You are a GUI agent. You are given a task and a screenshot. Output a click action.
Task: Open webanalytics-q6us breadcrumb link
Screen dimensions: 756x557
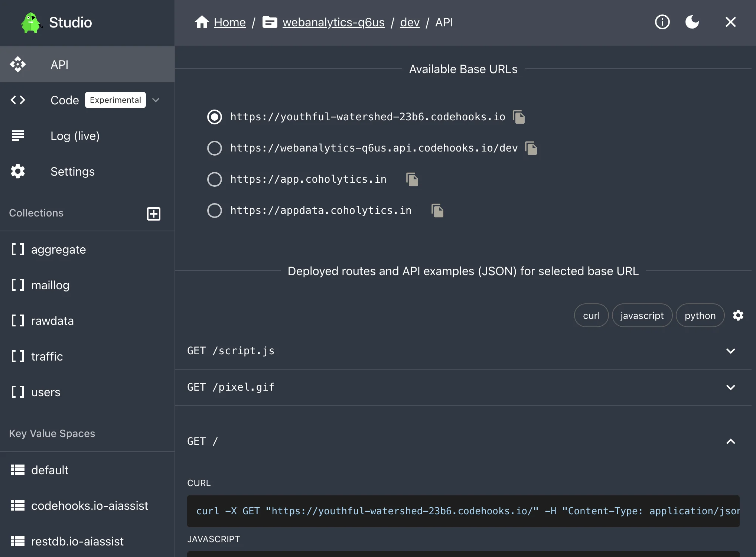pos(333,22)
